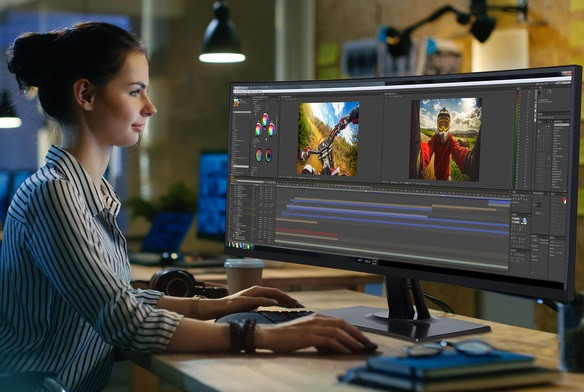Select the small project thumbnail at the top-left panel

pos(236,103)
